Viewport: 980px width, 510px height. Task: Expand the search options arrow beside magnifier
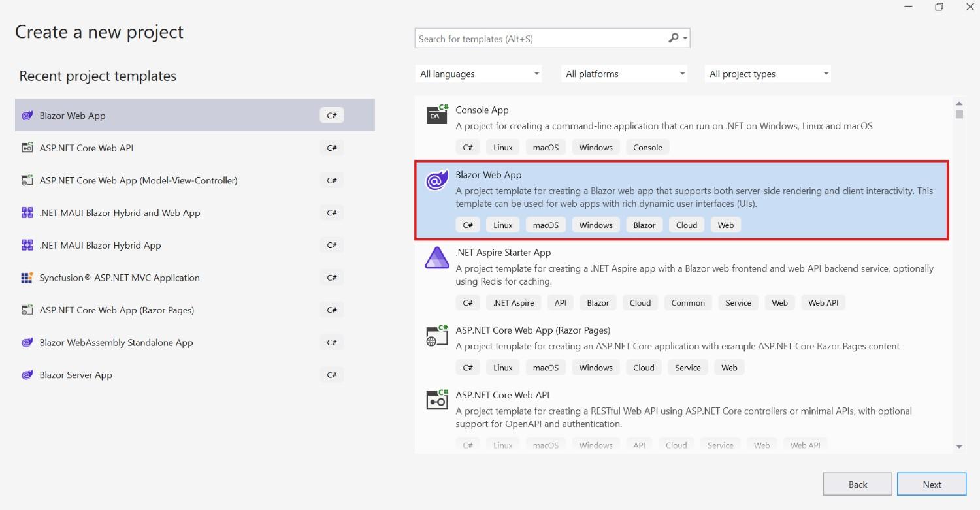685,39
